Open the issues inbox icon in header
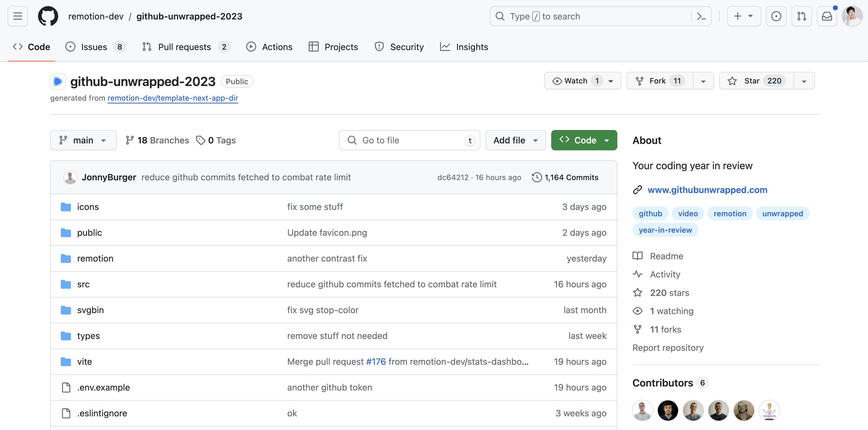Image resolution: width=868 pixels, height=430 pixels. (776, 16)
